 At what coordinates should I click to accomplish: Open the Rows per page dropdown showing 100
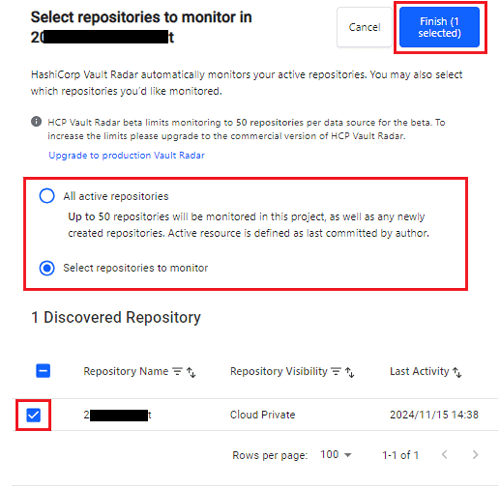point(336,455)
